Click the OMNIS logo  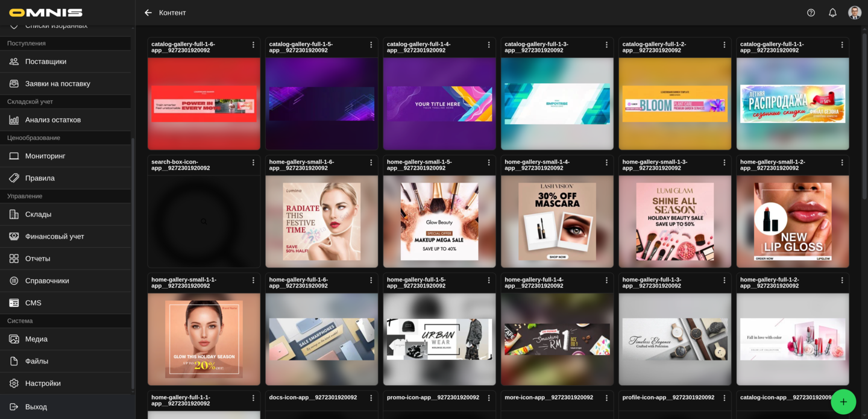[46, 13]
